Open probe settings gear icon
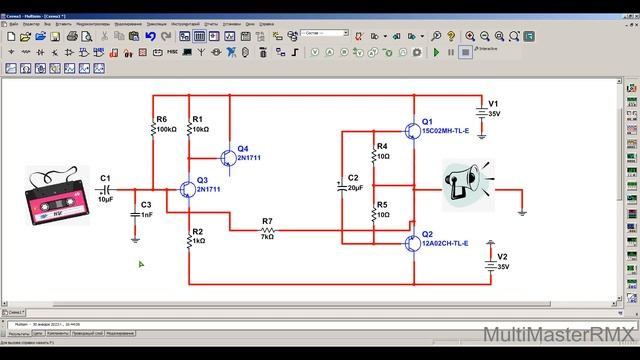The width and height of the screenshot is (640, 360). pos(417,52)
